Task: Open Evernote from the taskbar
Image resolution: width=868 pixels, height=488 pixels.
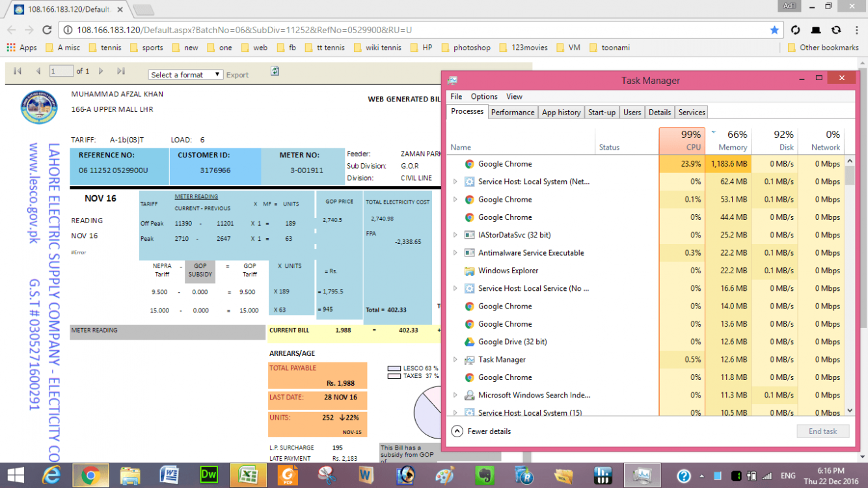Action: (483, 476)
